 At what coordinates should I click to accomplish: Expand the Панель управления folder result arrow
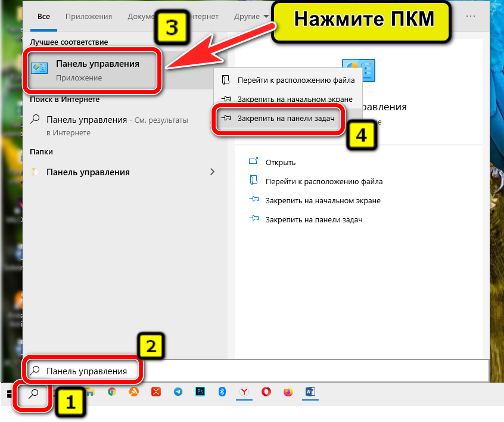[x=213, y=172]
